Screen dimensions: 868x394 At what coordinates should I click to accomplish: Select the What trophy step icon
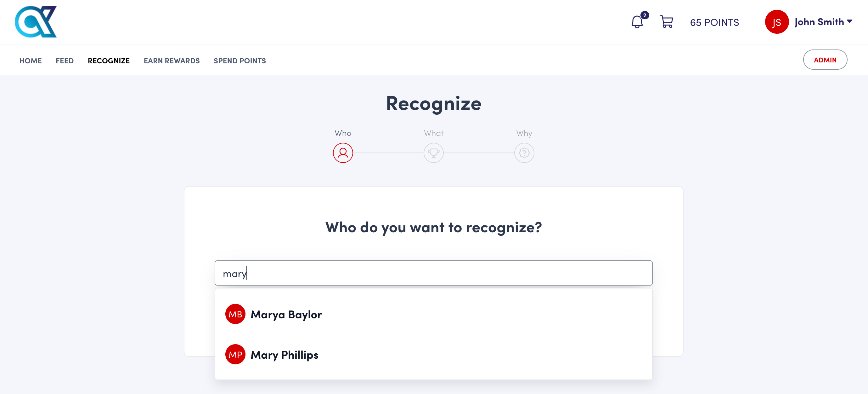coord(433,153)
